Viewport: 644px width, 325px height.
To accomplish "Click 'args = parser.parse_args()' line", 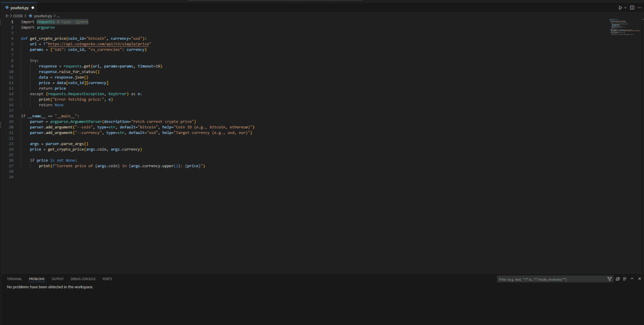I will point(59,144).
